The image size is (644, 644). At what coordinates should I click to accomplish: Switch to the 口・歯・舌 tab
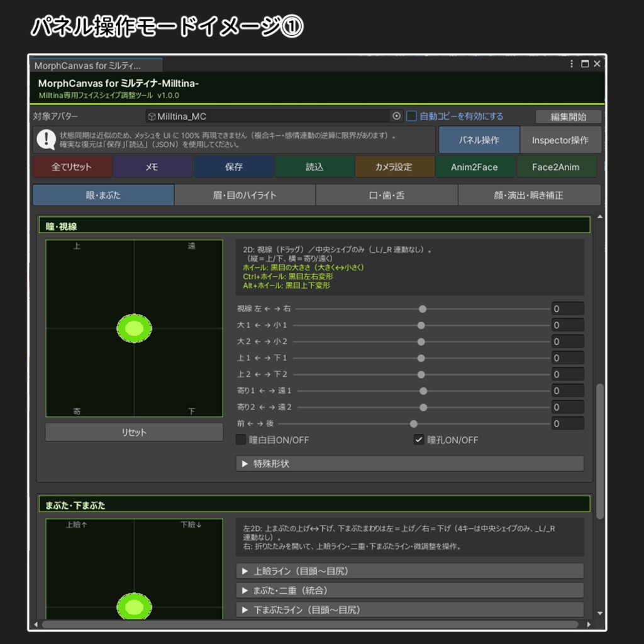click(x=385, y=195)
